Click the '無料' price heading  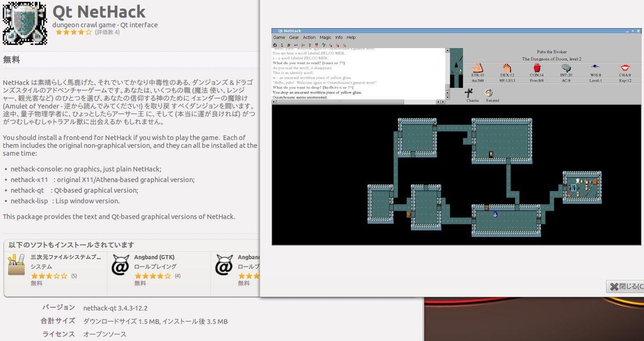pyautogui.click(x=12, y=60)
